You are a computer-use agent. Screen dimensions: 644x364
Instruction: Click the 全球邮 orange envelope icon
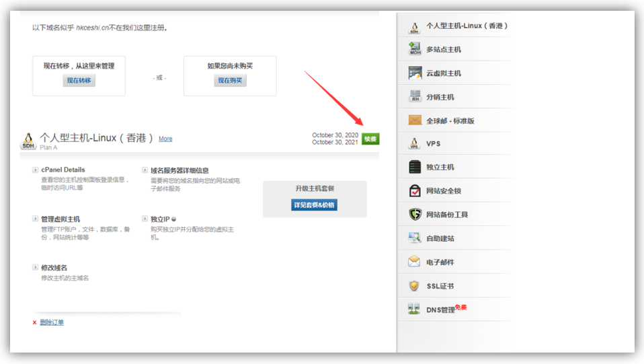pyautogui.click(x=415, y=120)
